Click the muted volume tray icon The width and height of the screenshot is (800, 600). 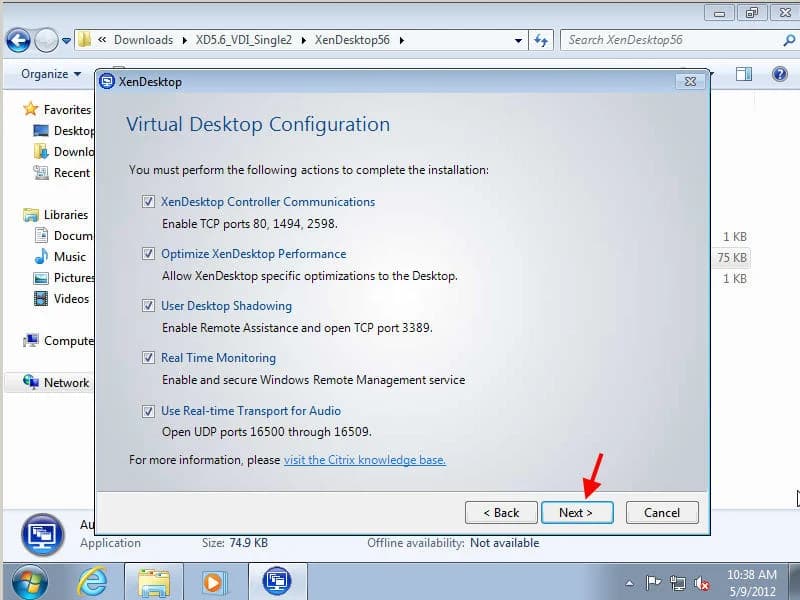coord(702,583)
